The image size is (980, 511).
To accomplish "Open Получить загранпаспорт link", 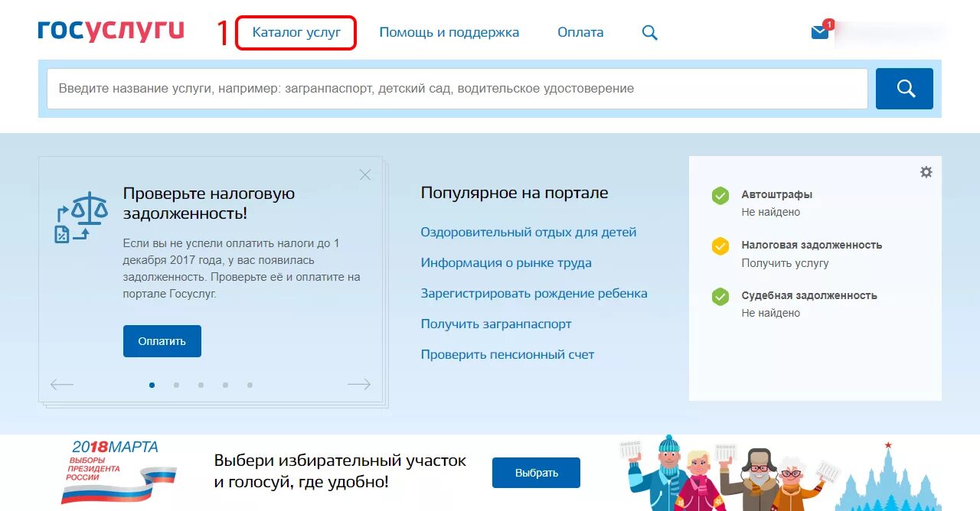I will pos(496,324).
